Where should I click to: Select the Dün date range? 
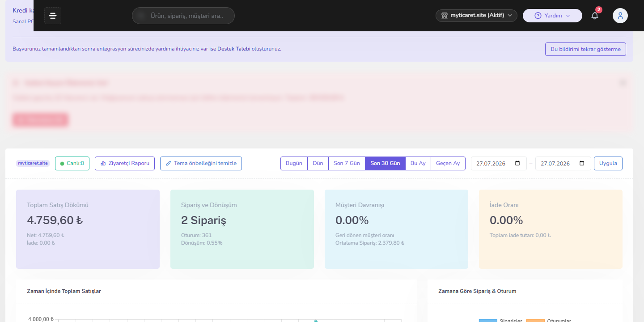click(318, 163)
